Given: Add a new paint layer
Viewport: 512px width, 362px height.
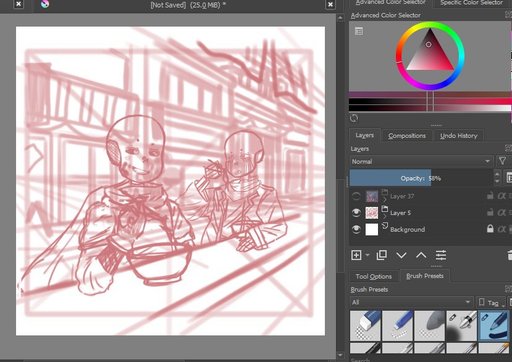Looking at the screenshot, I should coord(356,255).
